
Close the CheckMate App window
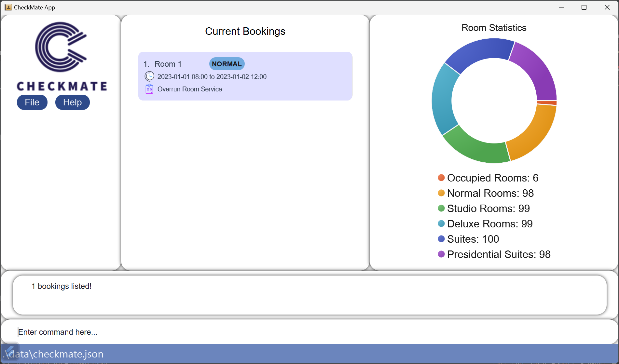click(x=607, y=7)
